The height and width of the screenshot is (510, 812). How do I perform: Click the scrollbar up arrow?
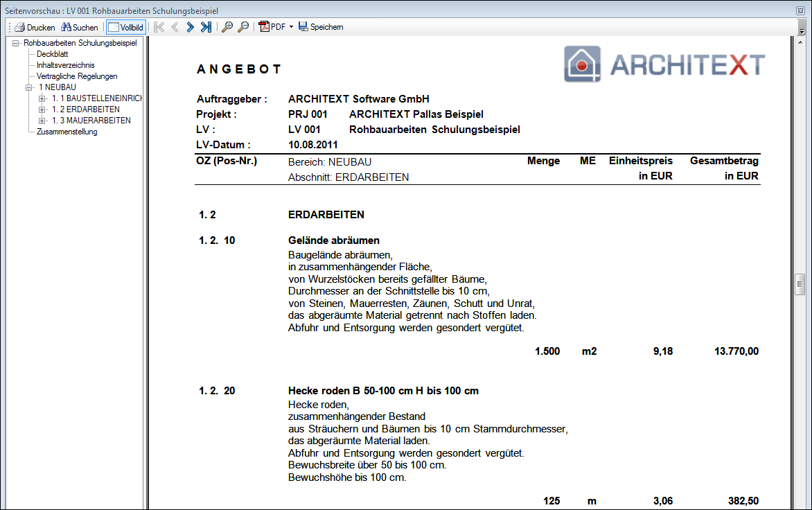click(x=800, y=42)
